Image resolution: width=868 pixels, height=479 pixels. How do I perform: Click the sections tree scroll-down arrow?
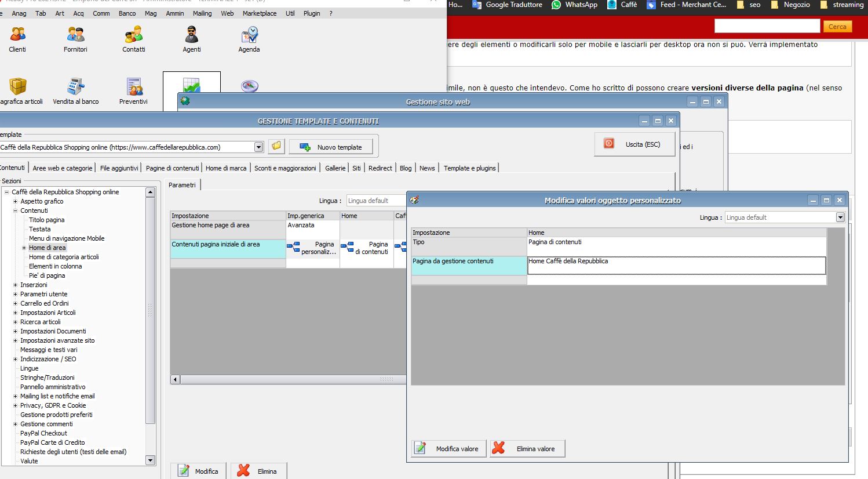point(150,460)
